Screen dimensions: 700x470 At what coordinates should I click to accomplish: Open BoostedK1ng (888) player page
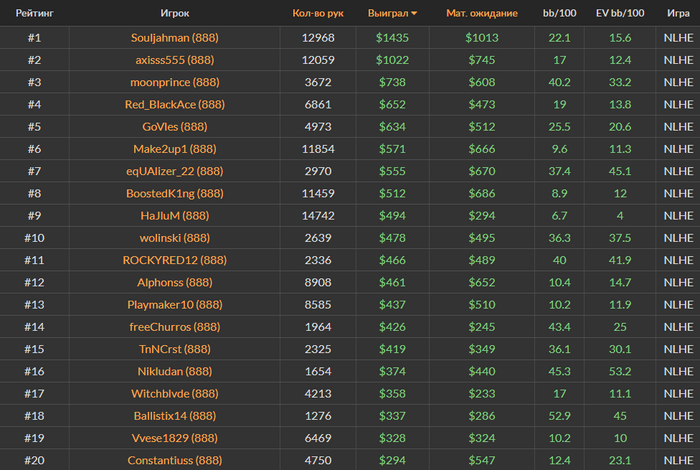175,193
